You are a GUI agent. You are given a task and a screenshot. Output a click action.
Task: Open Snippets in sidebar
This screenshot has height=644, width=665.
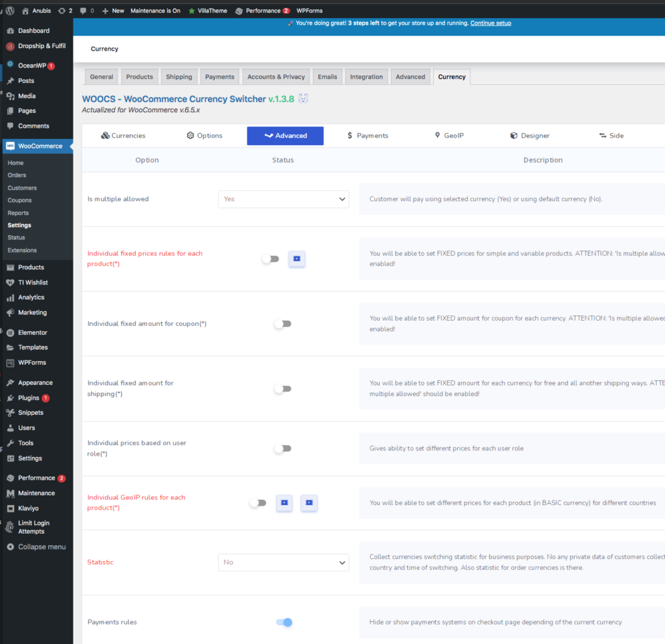click(31, 412)
